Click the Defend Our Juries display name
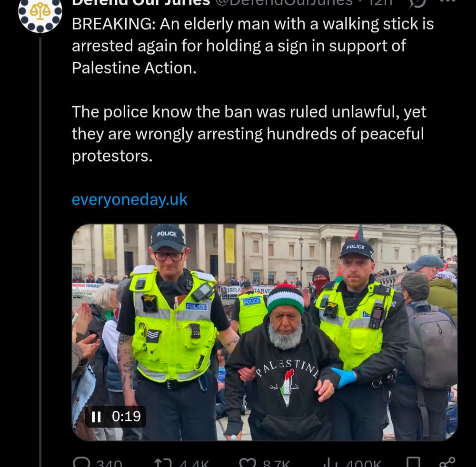This screenshot has height=467, width=476. (141, 3)
